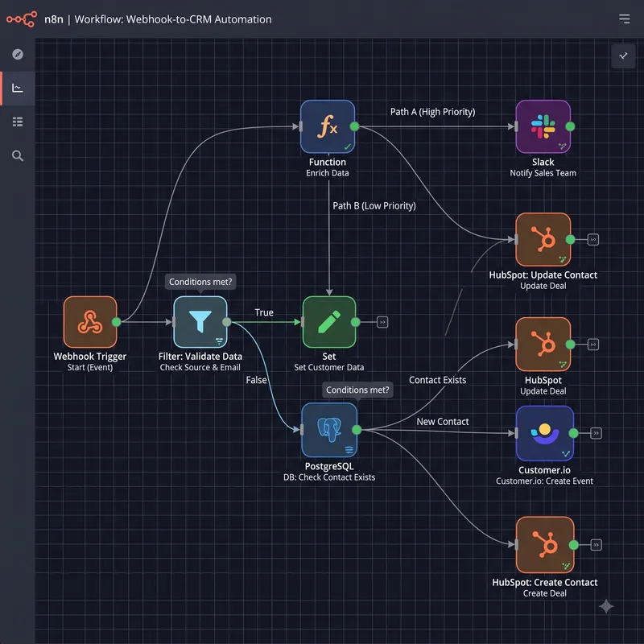
Task: Select the chart icon in the sidebar
Action: point(17,88)
